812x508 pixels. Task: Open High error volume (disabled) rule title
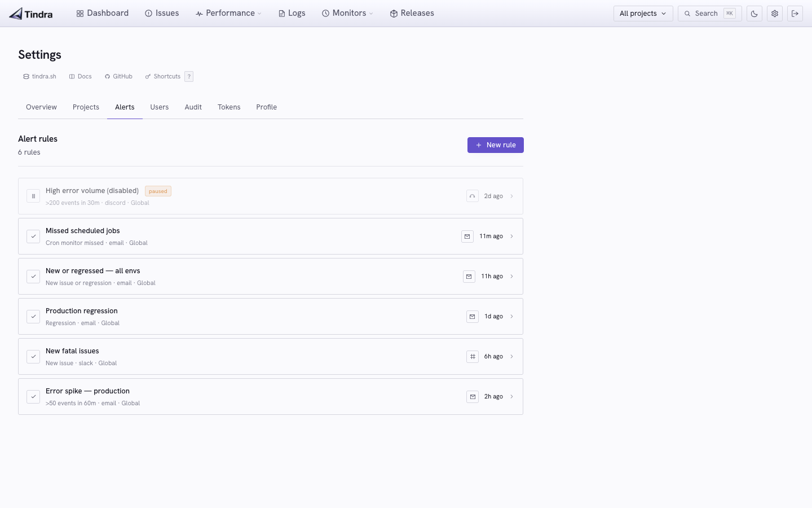coord(92,191)
